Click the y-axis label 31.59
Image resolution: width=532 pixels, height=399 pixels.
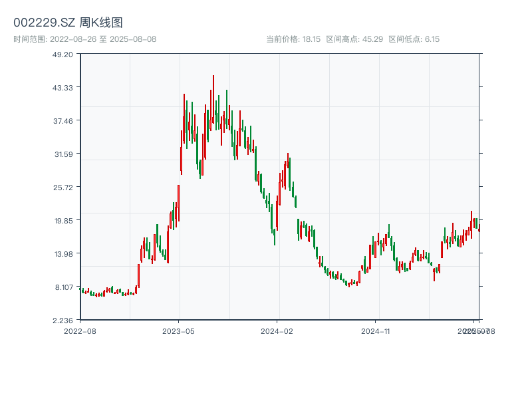(63, 154)
